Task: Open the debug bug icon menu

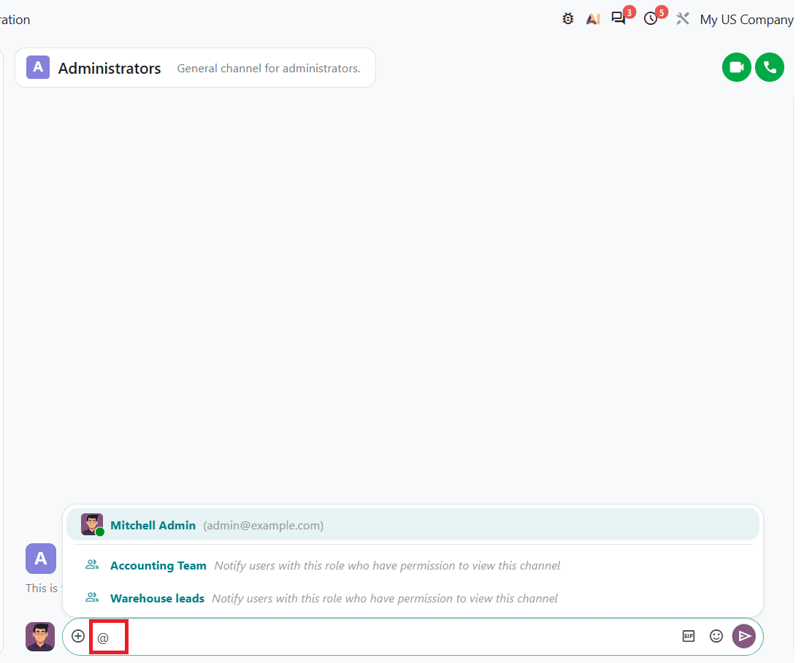Action: (x=567, y=19)
